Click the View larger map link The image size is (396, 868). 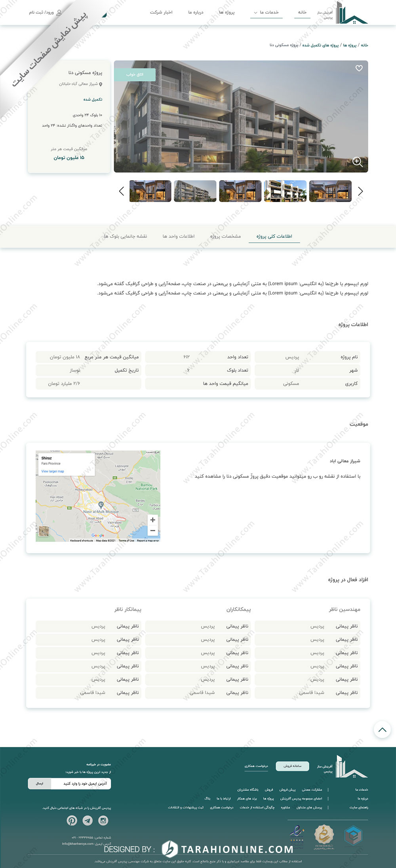[53, 471]
